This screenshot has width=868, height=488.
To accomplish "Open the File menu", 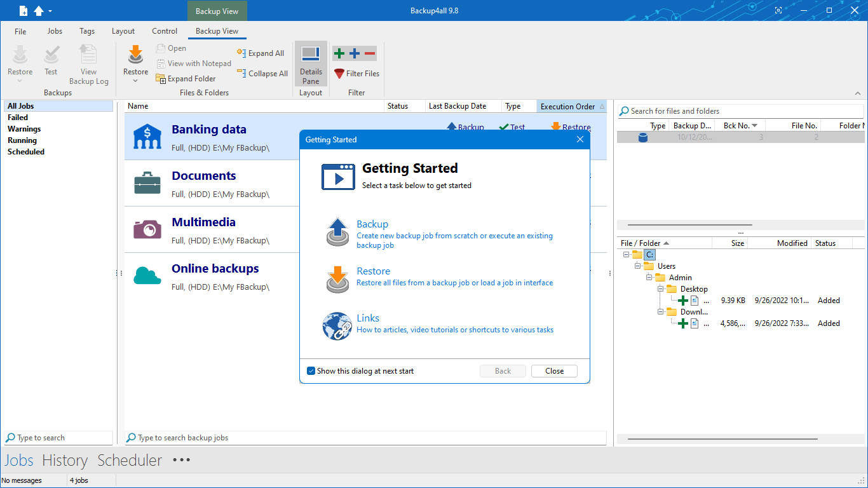I will tap(20, 31).
